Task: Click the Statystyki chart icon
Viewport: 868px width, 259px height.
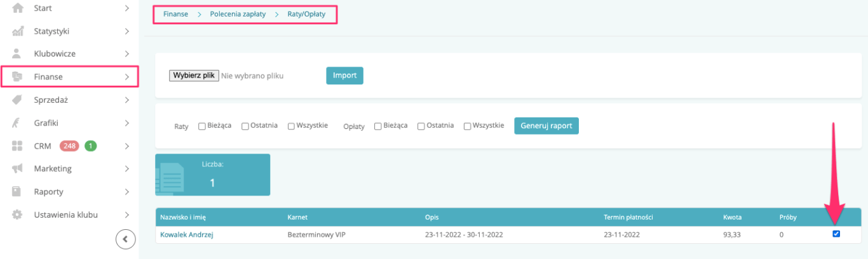Action: coord(18,31)
